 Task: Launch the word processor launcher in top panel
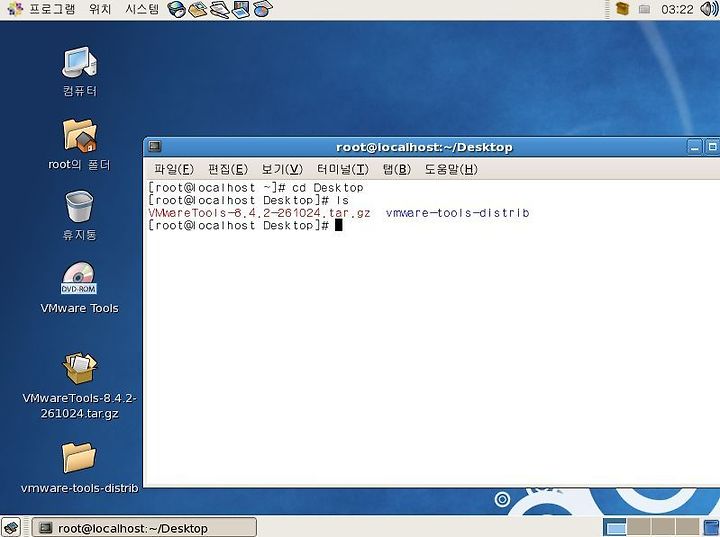point(219,9)
